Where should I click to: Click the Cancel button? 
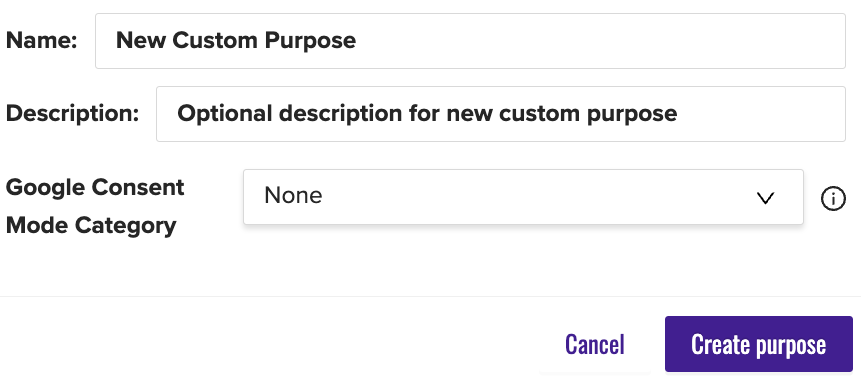pos(595,344)
